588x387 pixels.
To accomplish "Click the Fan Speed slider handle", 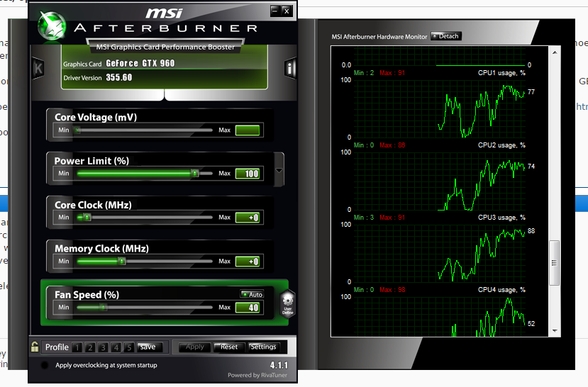I will (103, 307).
